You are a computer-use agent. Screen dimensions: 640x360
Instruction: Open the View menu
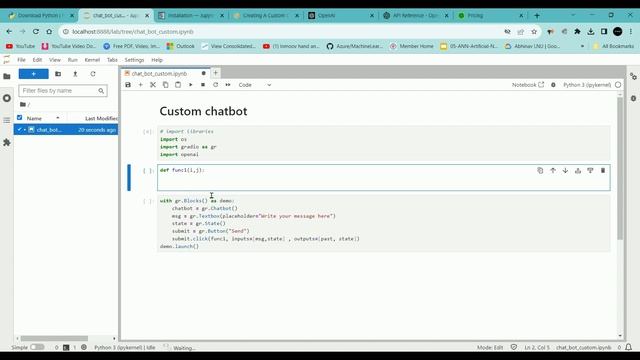55,60
